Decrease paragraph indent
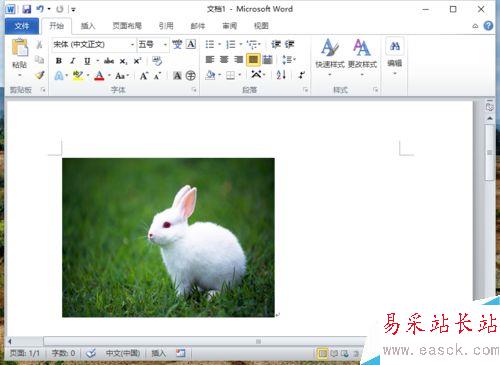Image resolution: width=500 pixels, height=365 pixels. point(276,44)
